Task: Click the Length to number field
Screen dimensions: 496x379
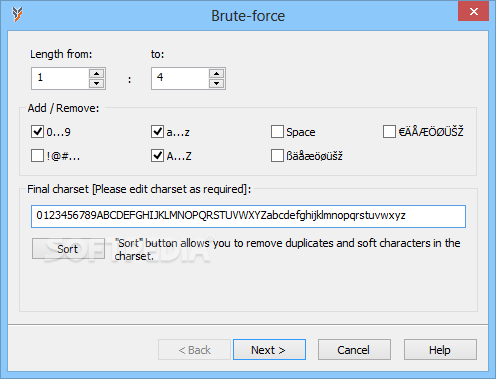Action: pos(180,78)
